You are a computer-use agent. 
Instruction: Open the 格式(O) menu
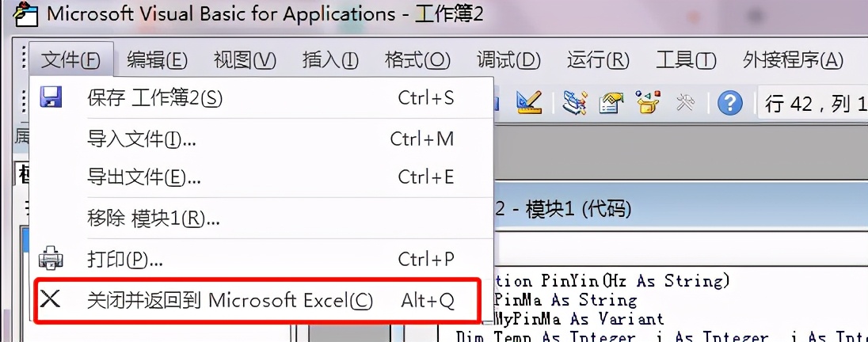[417, 59]
